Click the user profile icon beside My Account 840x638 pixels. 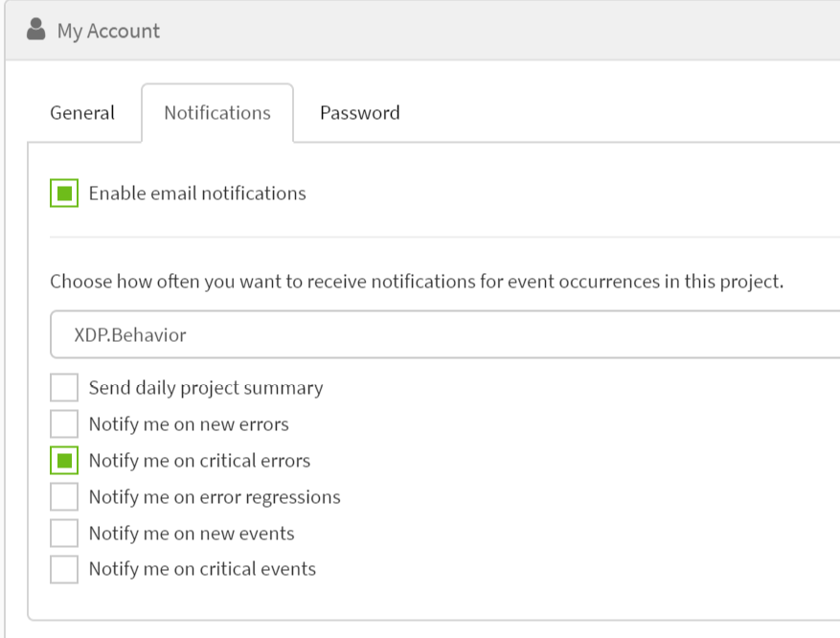(35, 30)
